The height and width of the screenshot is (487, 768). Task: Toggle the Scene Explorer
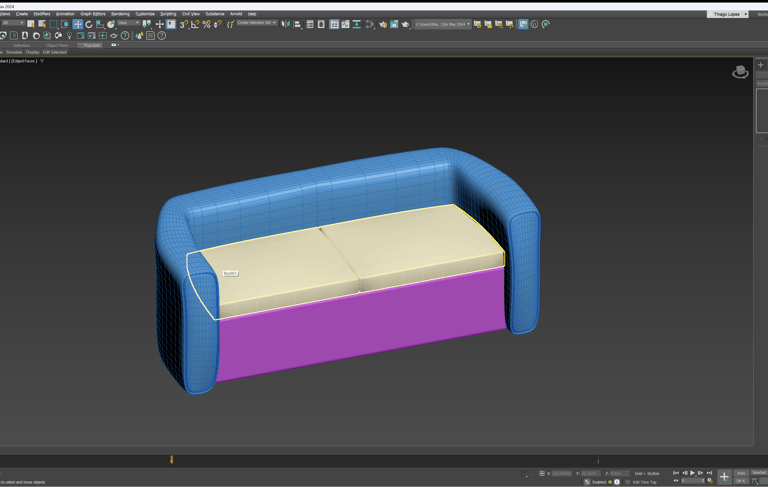(x=310, y=24)
